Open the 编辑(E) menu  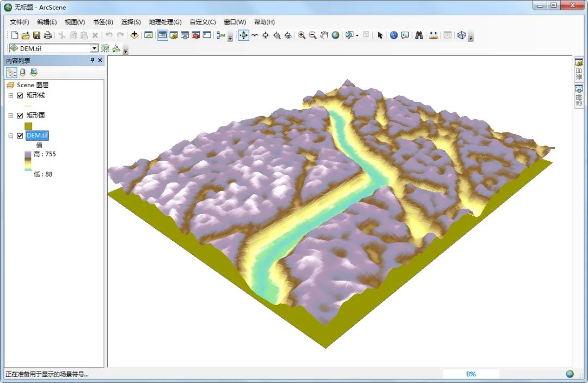point(47,22)
